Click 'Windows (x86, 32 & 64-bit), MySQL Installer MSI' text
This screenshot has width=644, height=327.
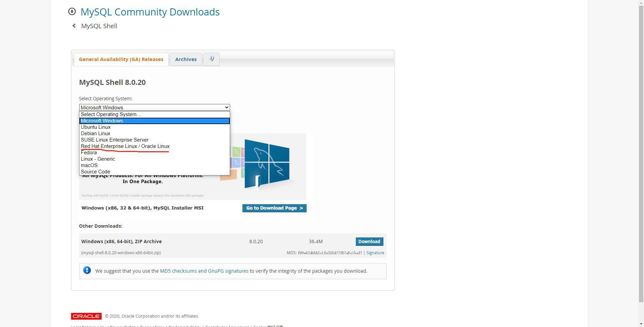click(143, 208)
